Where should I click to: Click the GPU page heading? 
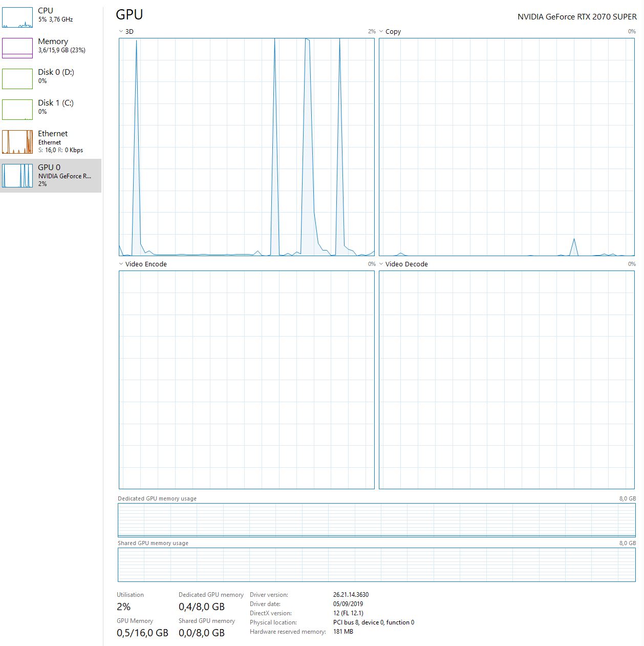[129, 15]
